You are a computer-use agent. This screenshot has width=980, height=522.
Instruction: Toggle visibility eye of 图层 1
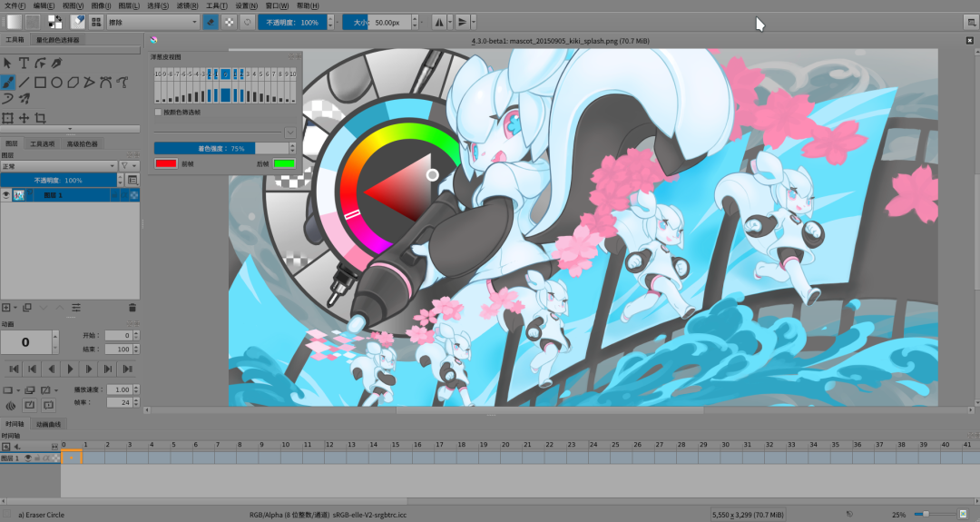click(x=5, y=195)
